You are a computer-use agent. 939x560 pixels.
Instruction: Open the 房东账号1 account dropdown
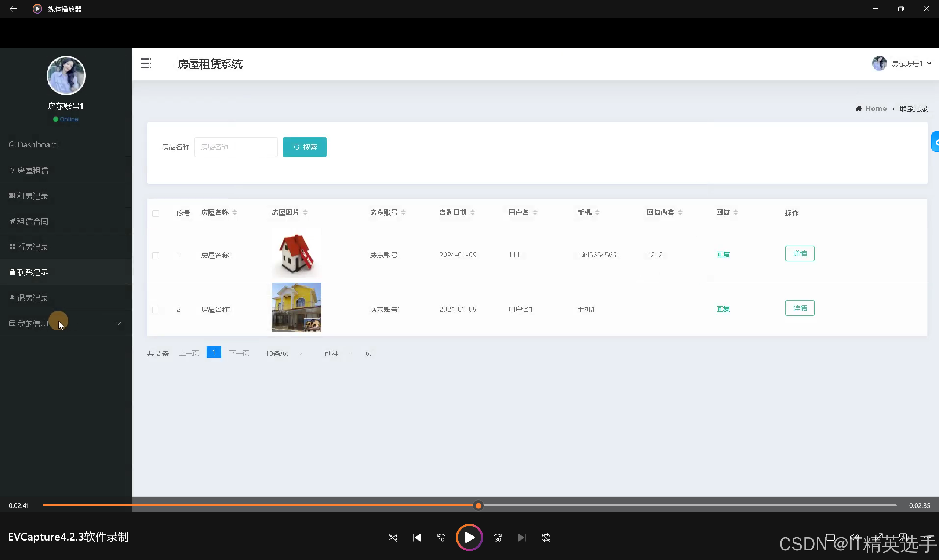tap(911, 64)
